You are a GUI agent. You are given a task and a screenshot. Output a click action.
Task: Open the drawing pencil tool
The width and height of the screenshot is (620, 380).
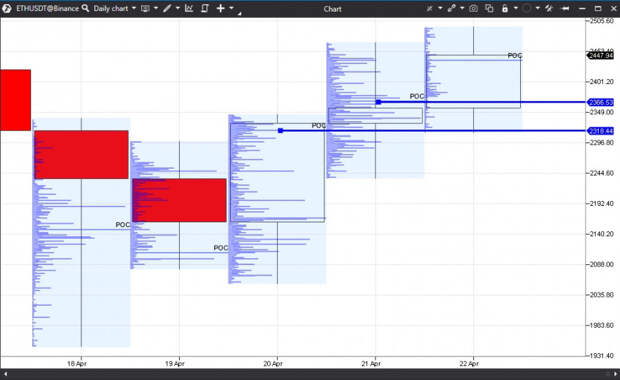167,8
